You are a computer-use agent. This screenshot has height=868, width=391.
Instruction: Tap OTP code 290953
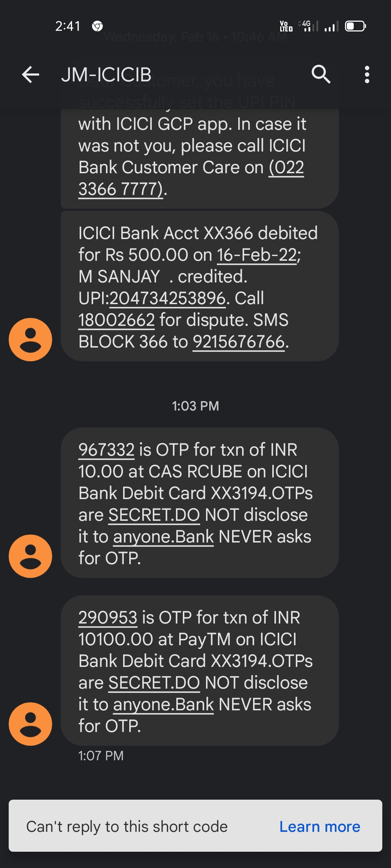108,618
